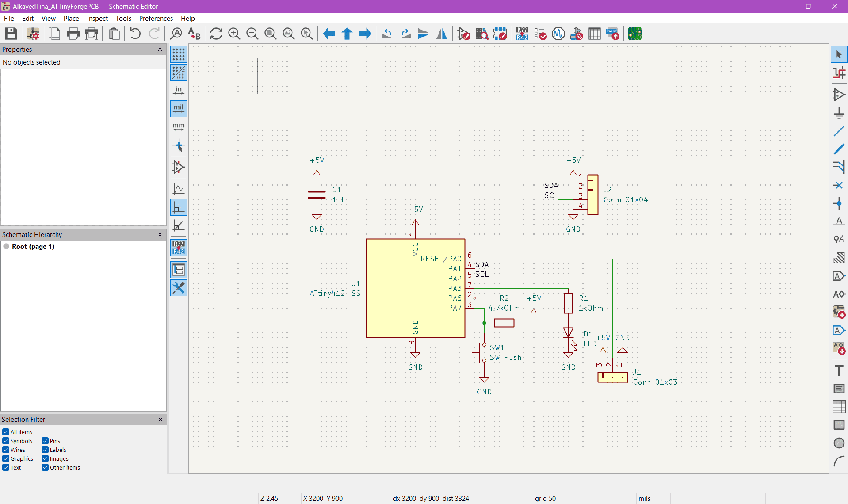The height and width of the screenshot is (504, 848).
Task: Select the Add Power Symbol tool
Action: 839,113
